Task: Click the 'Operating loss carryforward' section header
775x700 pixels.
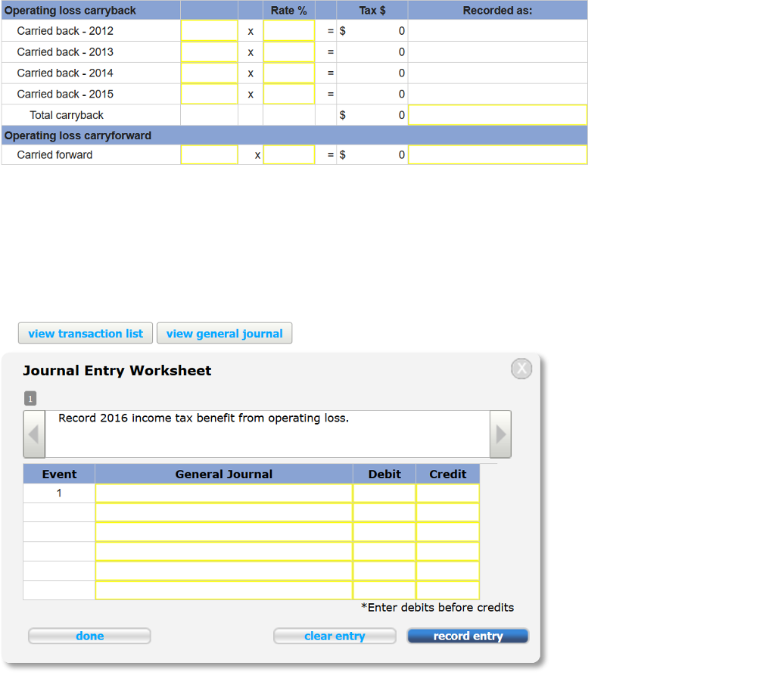Action: click(78, 135)
